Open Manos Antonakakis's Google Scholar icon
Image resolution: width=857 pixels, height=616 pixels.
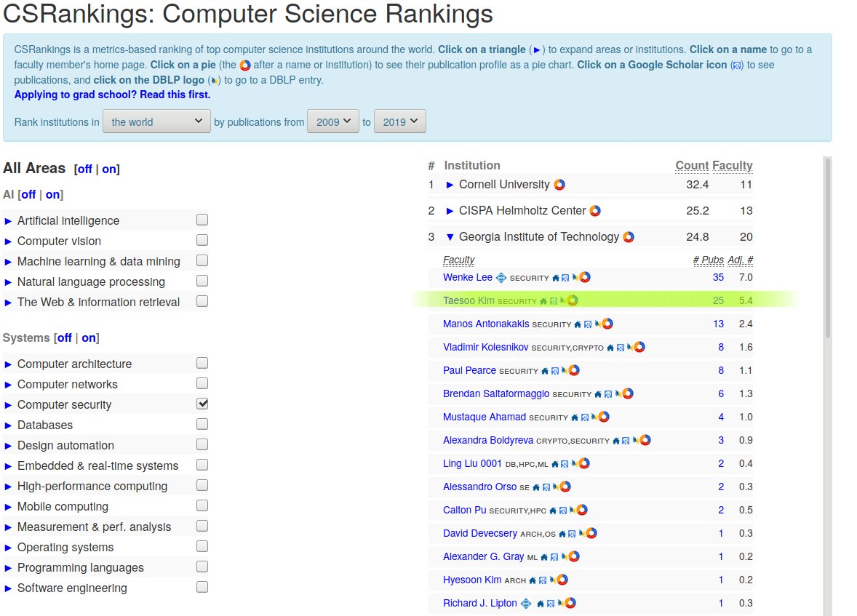[x=588, y=324]
